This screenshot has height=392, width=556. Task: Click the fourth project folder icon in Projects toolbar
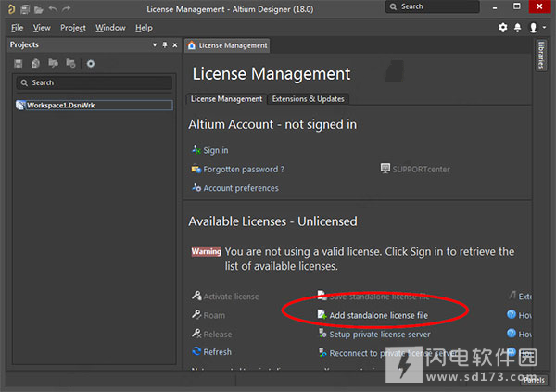(70, 64)
